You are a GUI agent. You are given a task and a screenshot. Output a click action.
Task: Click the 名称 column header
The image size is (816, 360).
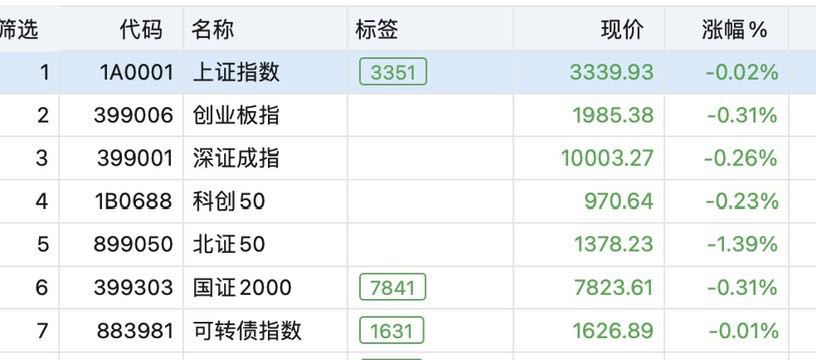pos(212,30)
